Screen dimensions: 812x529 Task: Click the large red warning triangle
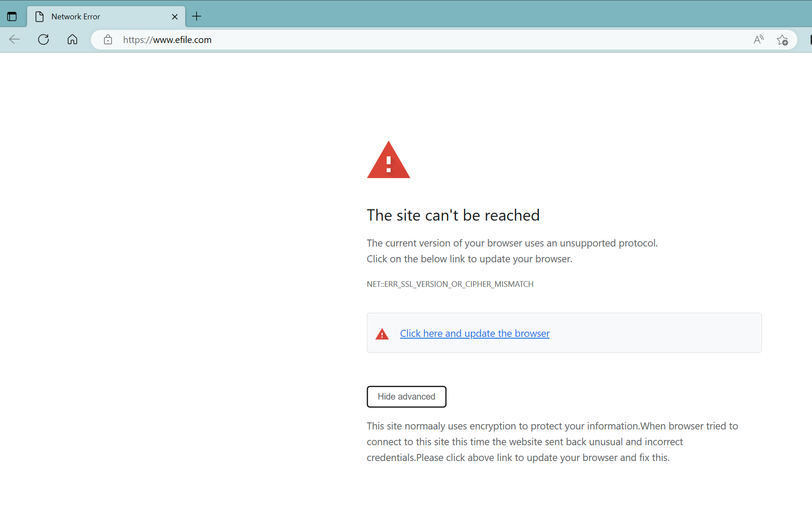coord(388,160)
